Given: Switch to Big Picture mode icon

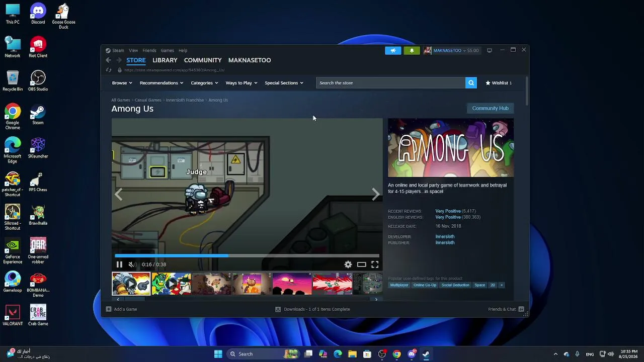Looking at the screenshot, I should tap(489, 50).
